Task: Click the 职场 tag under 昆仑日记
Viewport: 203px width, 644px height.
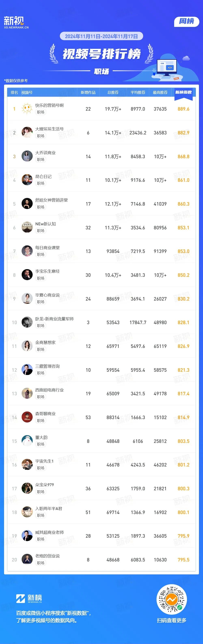Action: (40, 183)
